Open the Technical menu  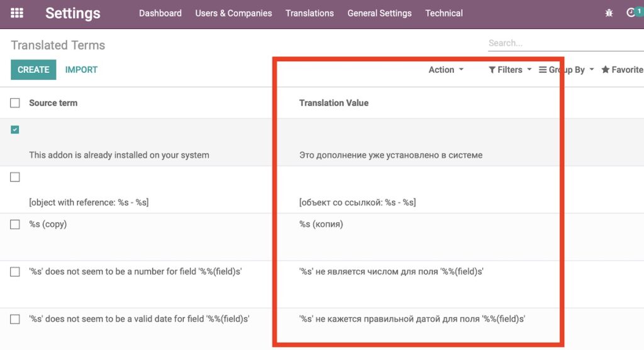444,13
